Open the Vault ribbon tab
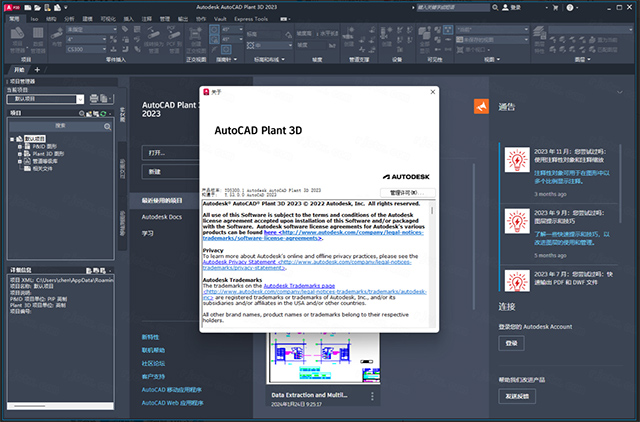This screenshot has width=640, height=422. (220, 19)
